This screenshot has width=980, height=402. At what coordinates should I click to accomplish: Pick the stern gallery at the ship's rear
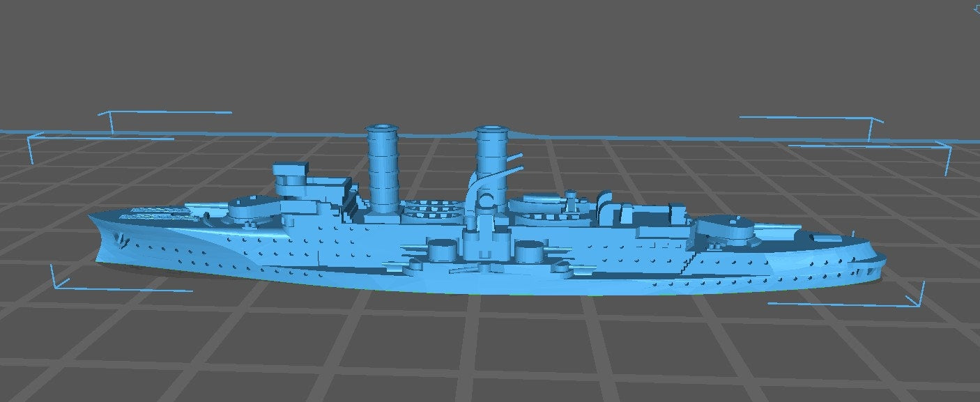(x=871, y=263)
